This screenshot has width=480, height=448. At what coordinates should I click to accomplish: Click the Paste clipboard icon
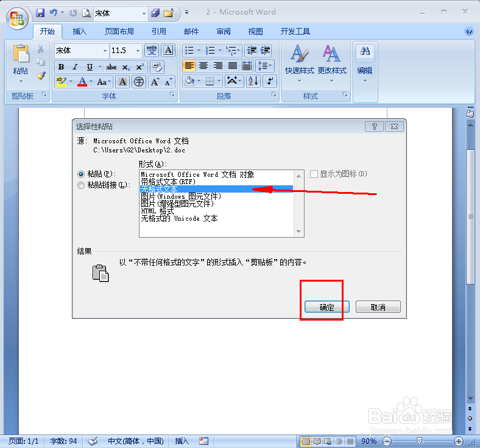click(21, 54)
